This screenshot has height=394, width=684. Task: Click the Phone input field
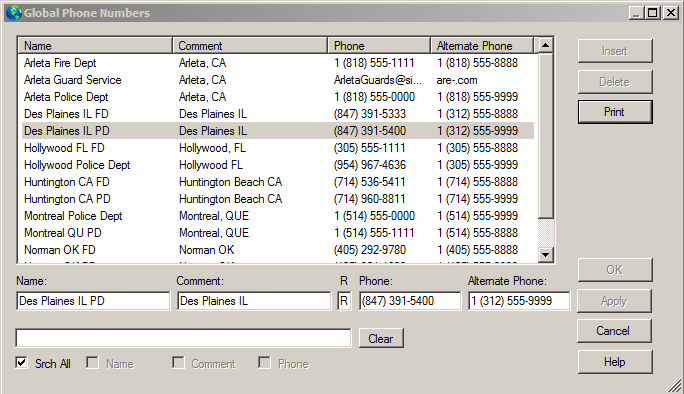410,301
